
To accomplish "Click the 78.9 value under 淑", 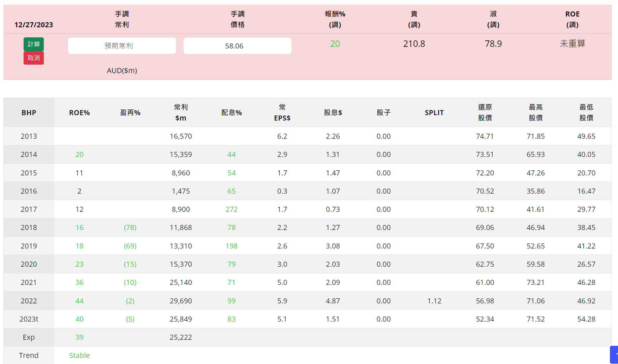I will (x=493, y=44).
